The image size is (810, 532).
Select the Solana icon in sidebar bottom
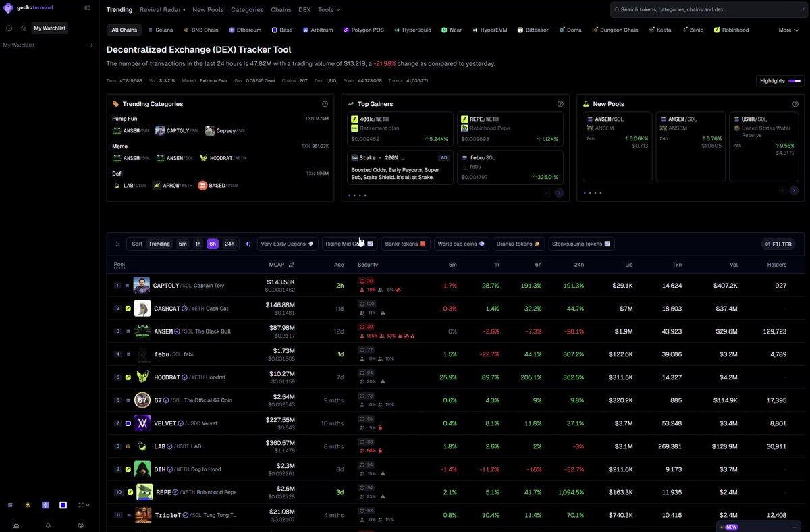(x=10, y=505)
